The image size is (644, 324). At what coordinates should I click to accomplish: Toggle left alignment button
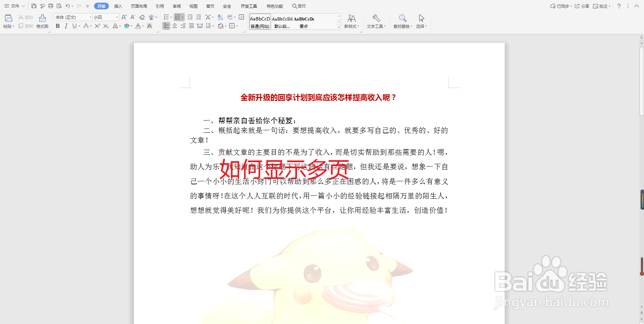click(166, 26)
